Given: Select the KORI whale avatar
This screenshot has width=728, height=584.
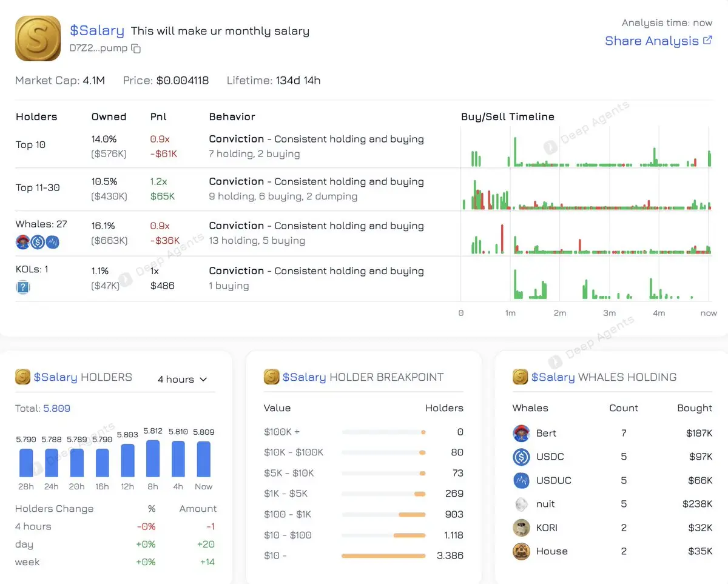Looking at the screenshot, I should [521, 528].
